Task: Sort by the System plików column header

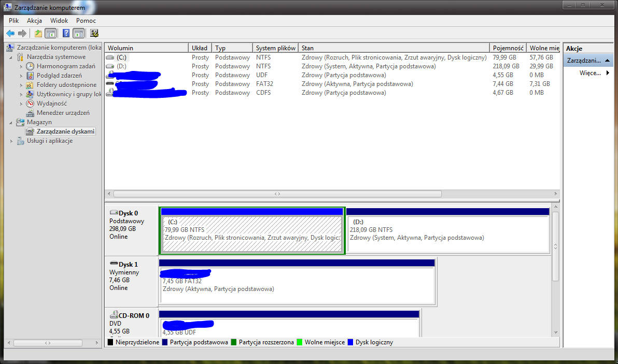Action: click(x=275, y=48)
